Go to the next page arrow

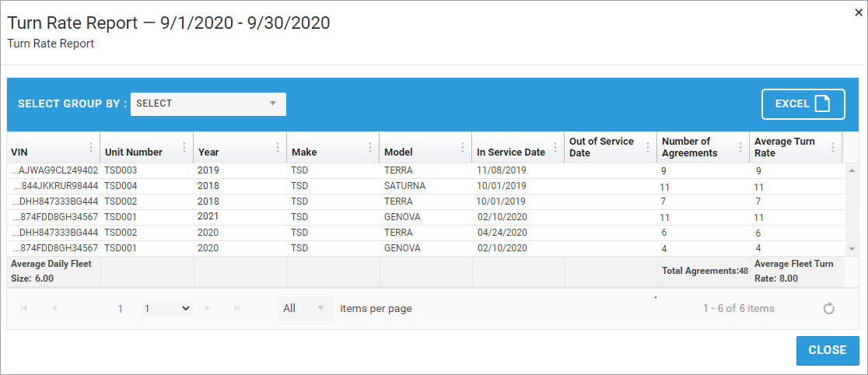click(x=208, y=309)
